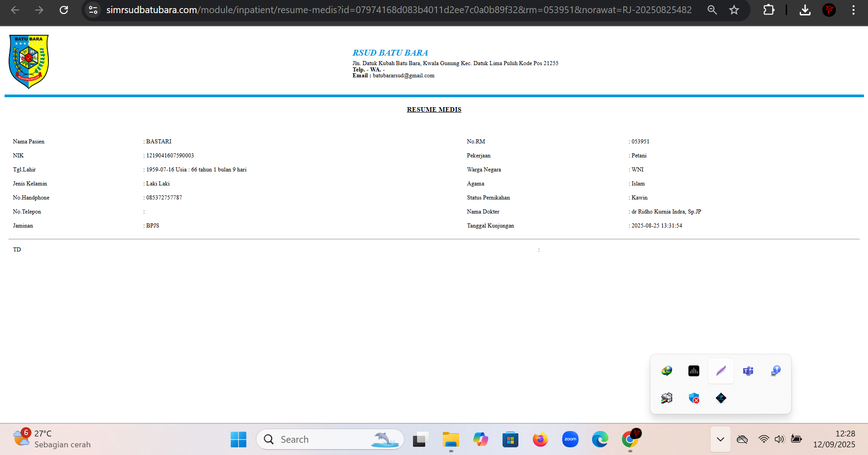Open Chrome three-dot menu
Image resolution: width=868 pixels, height=455 pixels.
(x=854, y=10)
